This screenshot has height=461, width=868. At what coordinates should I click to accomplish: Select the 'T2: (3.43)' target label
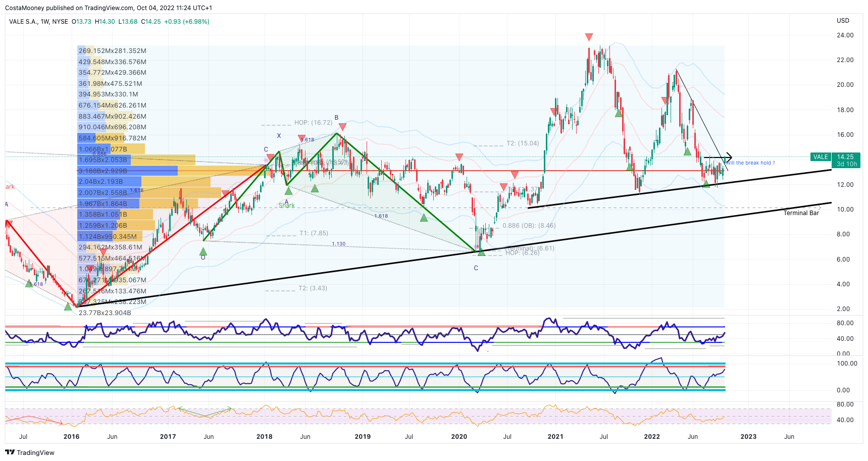tap(313, 288)
